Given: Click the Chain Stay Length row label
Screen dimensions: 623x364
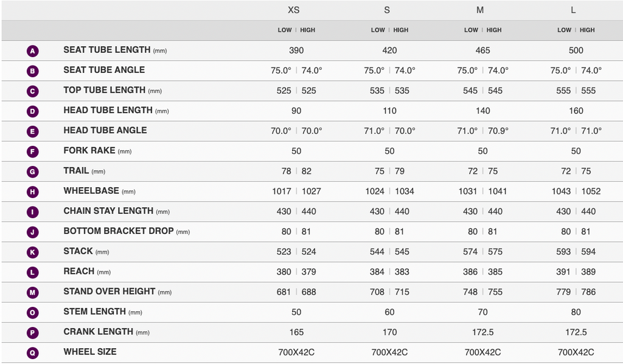Looking at the screenshot, I should click(x=108, y=211).
